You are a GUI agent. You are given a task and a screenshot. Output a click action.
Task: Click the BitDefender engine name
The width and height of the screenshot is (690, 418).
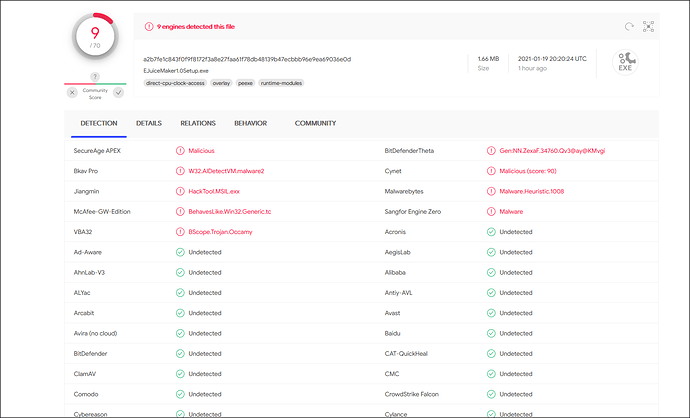(90, 353)
